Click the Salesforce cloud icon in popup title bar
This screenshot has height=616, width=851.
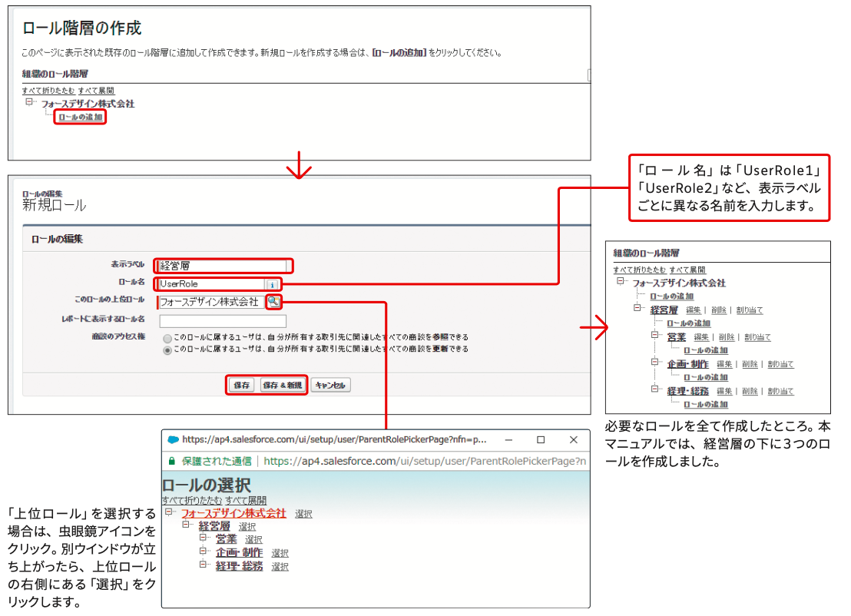coord(173,439)
